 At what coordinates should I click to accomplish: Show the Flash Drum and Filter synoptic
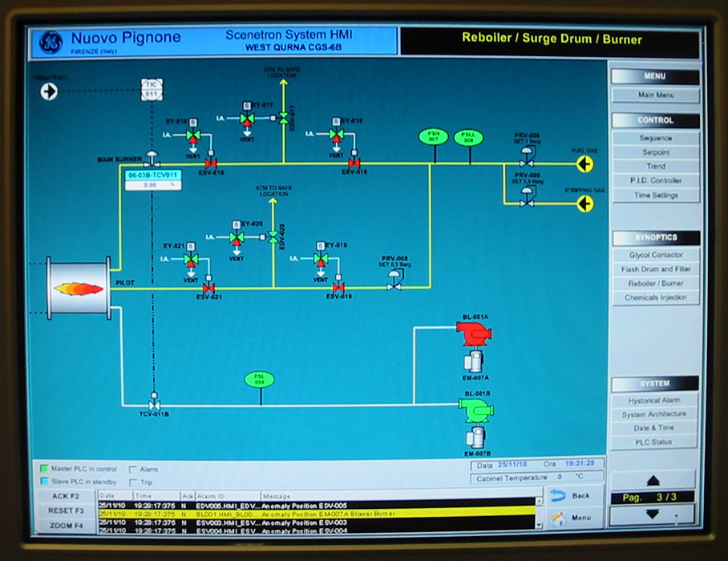pos(656,269)
